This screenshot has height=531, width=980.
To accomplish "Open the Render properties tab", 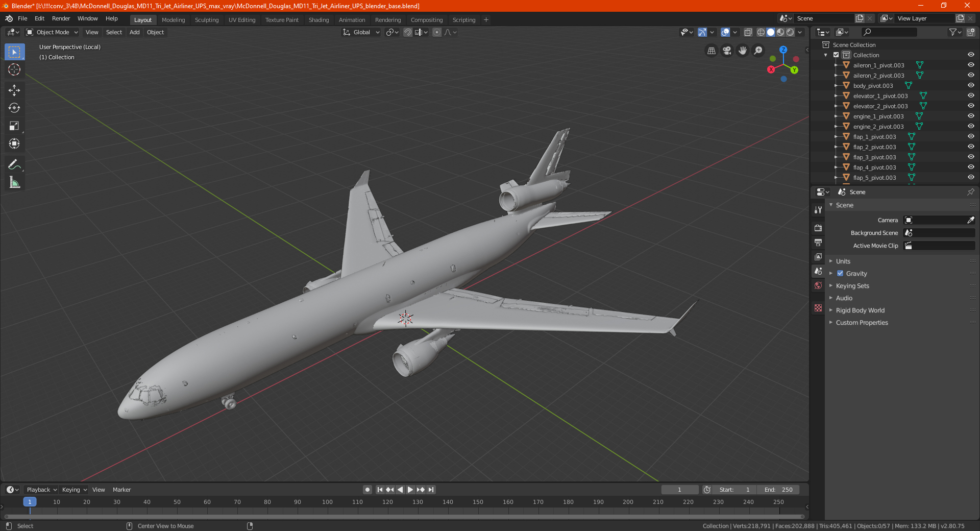I will 818,228.
